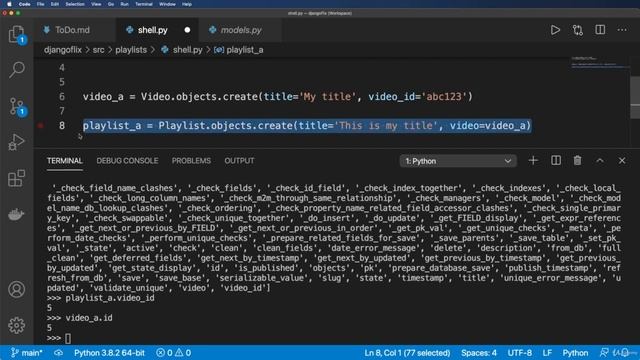Click '>>> playlist_a.video_id' in terminal
Viewport: 640px width, 360px height.
pos(100,298)
